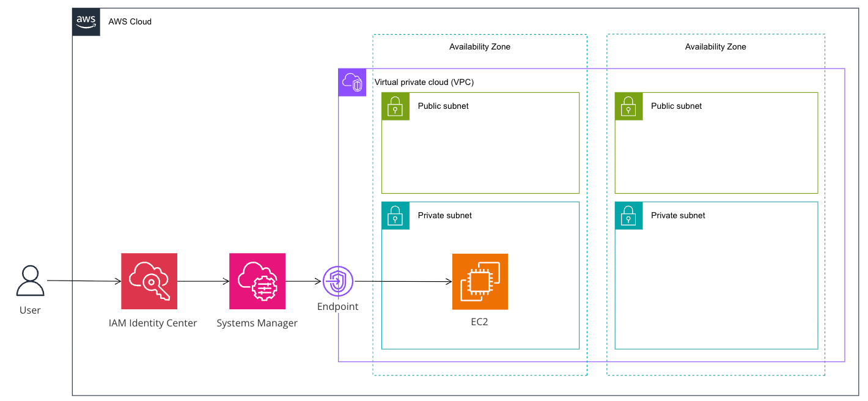Viewport: 868px width, 401px height.
Task: Click lock icon of right Private subnet
Action: pos(629,216)
